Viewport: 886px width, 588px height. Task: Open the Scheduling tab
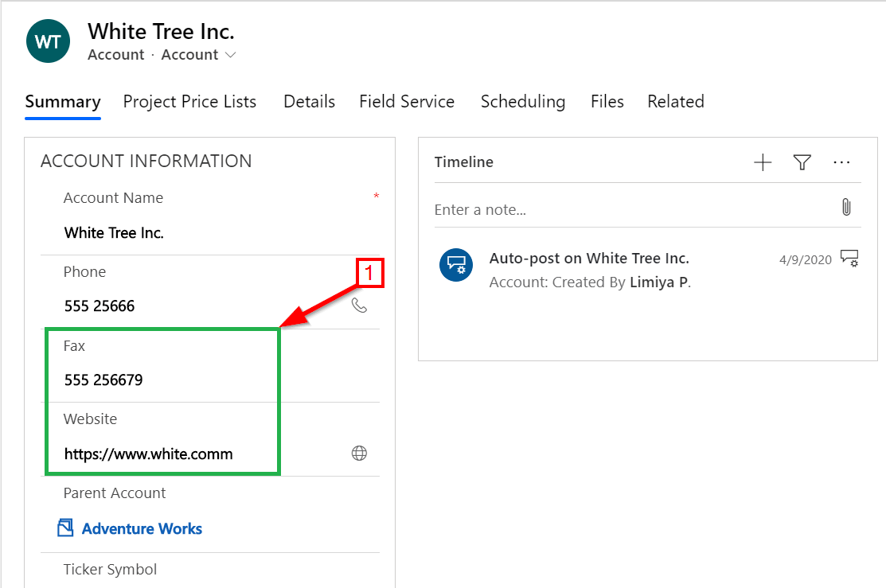pos(523,102)
